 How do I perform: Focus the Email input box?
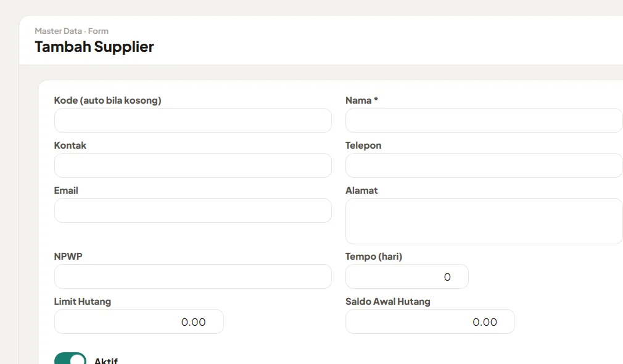[192, 210]
